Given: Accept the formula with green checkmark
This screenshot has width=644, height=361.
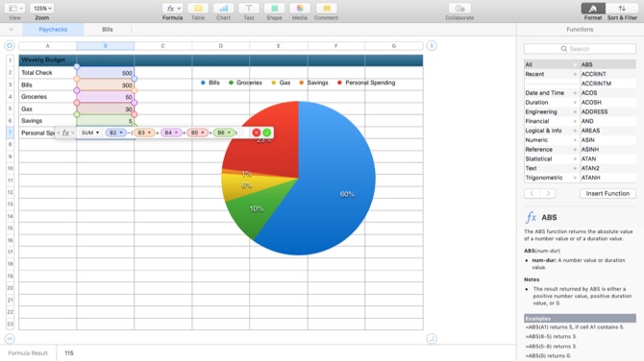Looking at the screenshot, I should (x=266, y=132).
